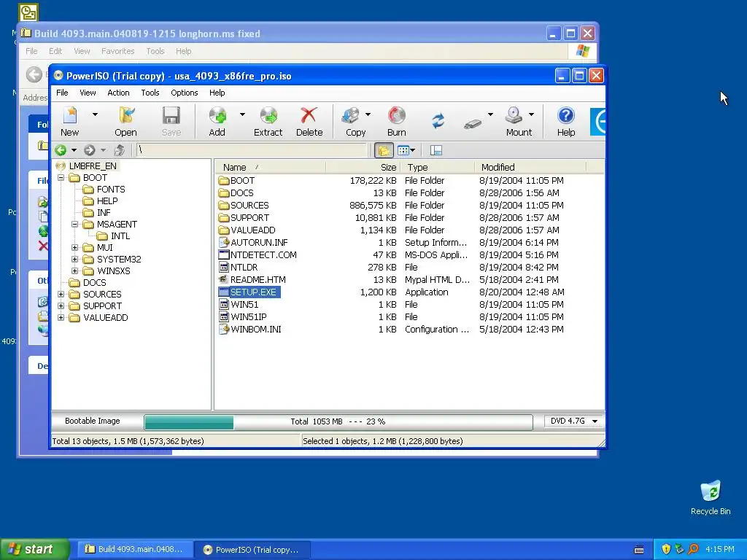This screenshot has width=747, height=560.
Task: Go up one folder level icon
Action: tap(119, 150)
